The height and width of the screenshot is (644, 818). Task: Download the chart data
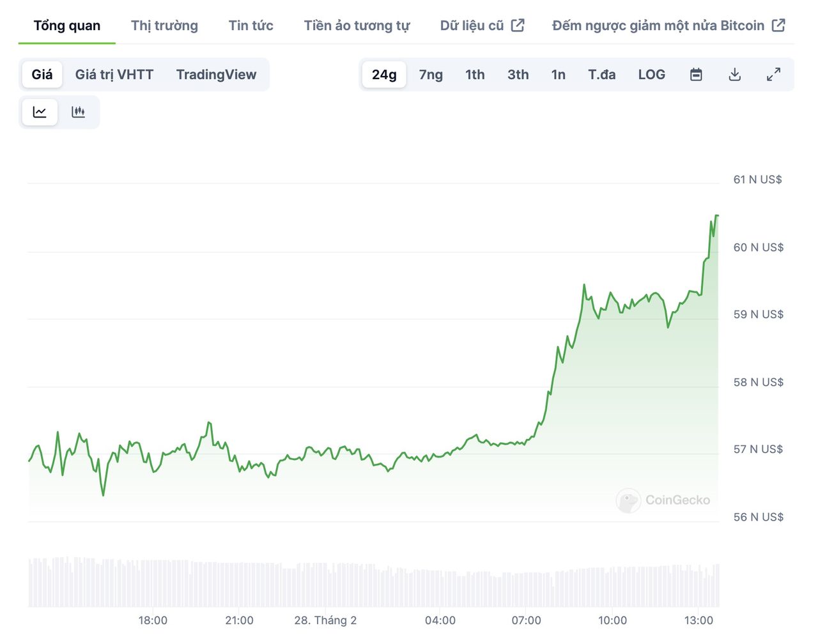pos(735,75)
